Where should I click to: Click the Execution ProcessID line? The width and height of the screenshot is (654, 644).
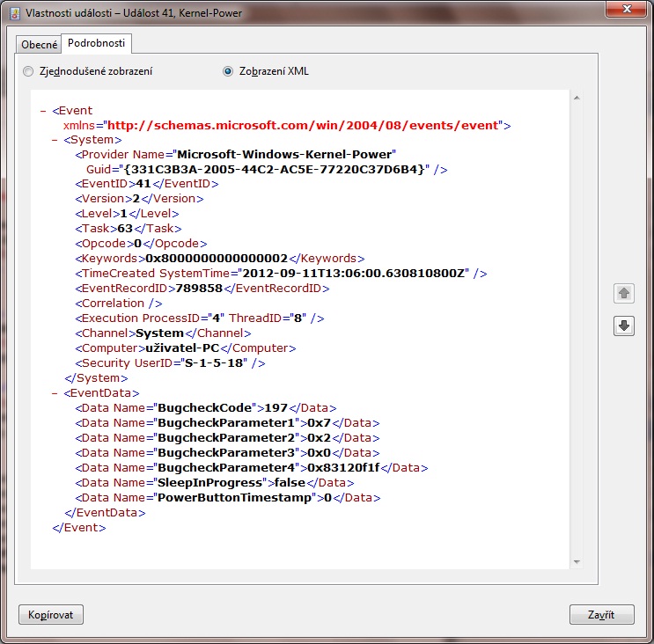[x=200, y=318]
